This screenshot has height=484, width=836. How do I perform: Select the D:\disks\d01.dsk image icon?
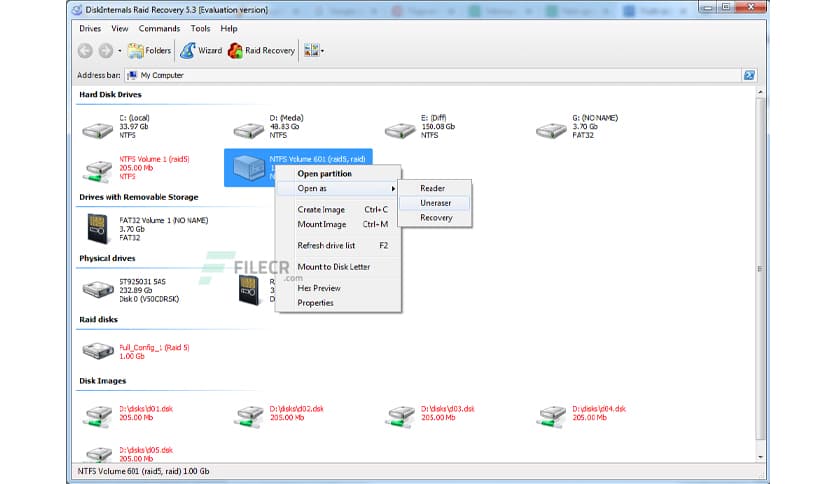click(x=98, y=416)
